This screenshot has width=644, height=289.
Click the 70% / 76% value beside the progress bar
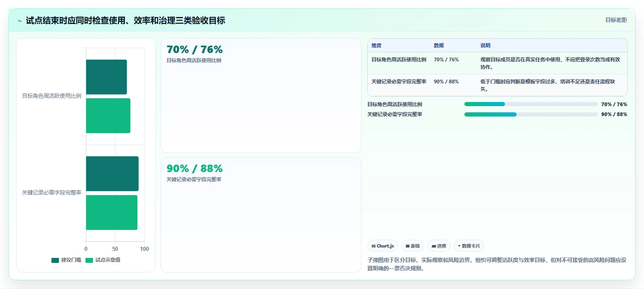coord(614,104)
